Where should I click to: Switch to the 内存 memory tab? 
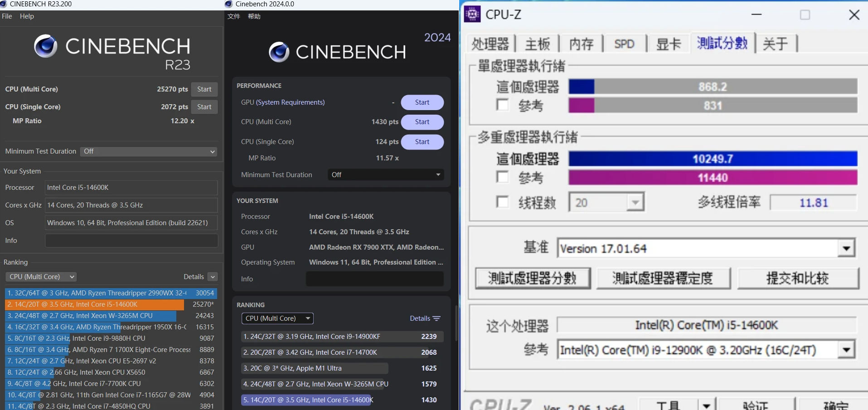tap(581, 44)
